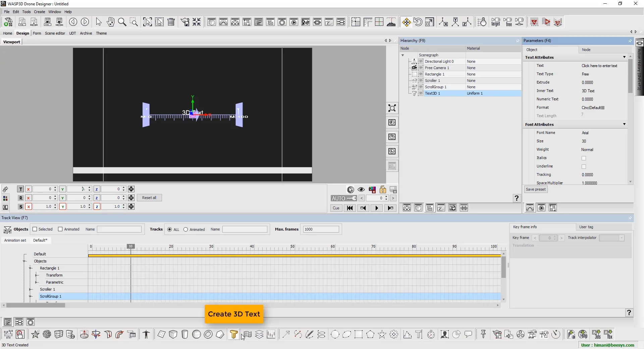The width and height of the screenshot is (644, 349).
Task: Select the star shape creation tool
Action: tap(382, 335)
